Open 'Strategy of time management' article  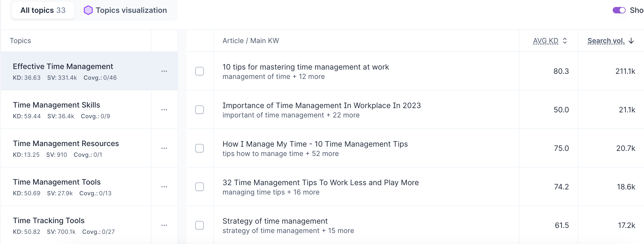[275, 221]
